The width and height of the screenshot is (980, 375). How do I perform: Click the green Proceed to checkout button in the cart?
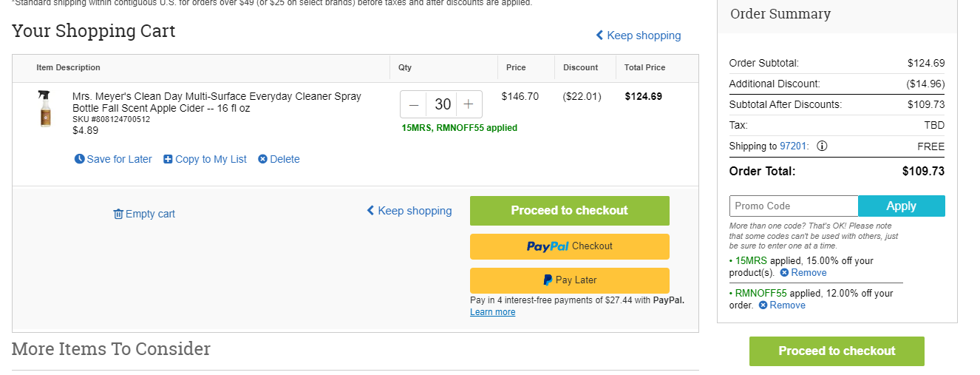[x=570, y=211]
